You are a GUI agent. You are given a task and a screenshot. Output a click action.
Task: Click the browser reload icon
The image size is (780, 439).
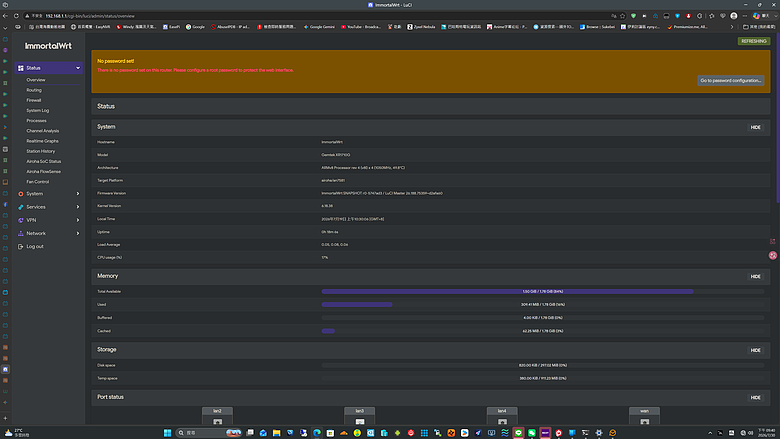click(16, 16)
